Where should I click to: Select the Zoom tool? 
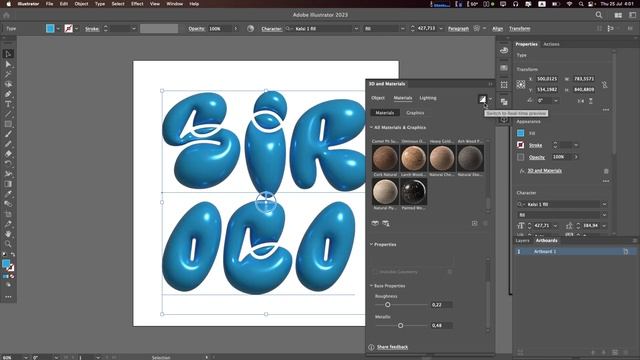pos(8,244)
